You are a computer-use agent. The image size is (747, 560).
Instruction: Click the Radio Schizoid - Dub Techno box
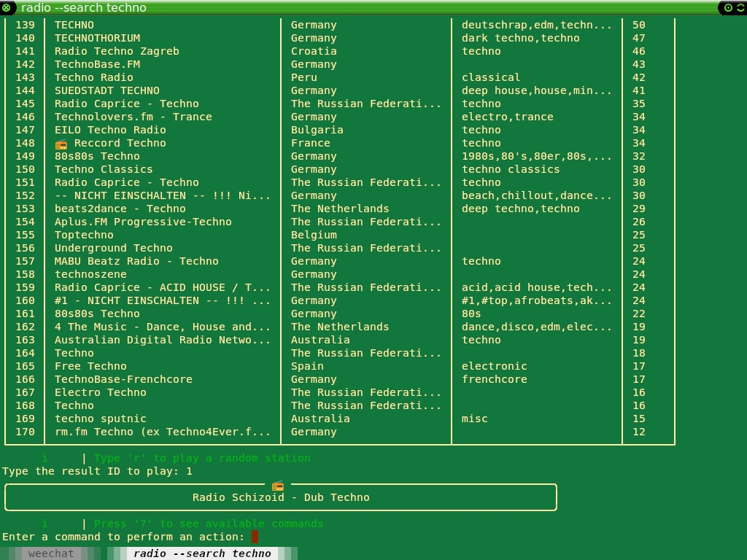281,497
